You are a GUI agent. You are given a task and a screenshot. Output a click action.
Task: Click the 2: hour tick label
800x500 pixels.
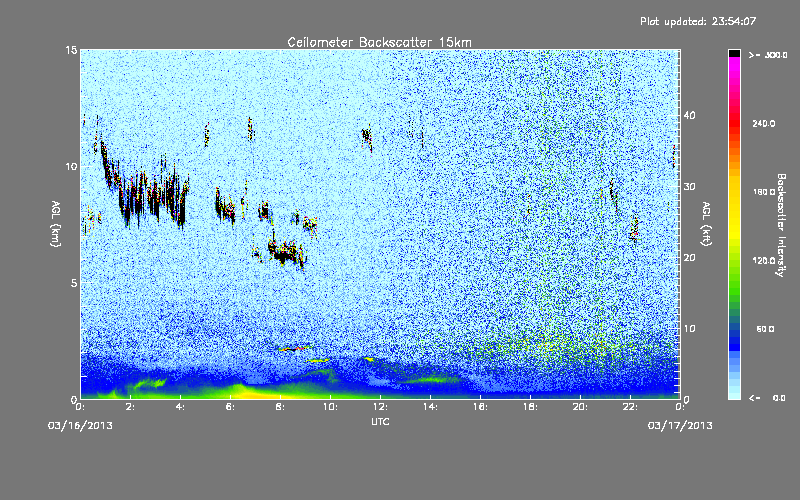[x=131, y=407]
